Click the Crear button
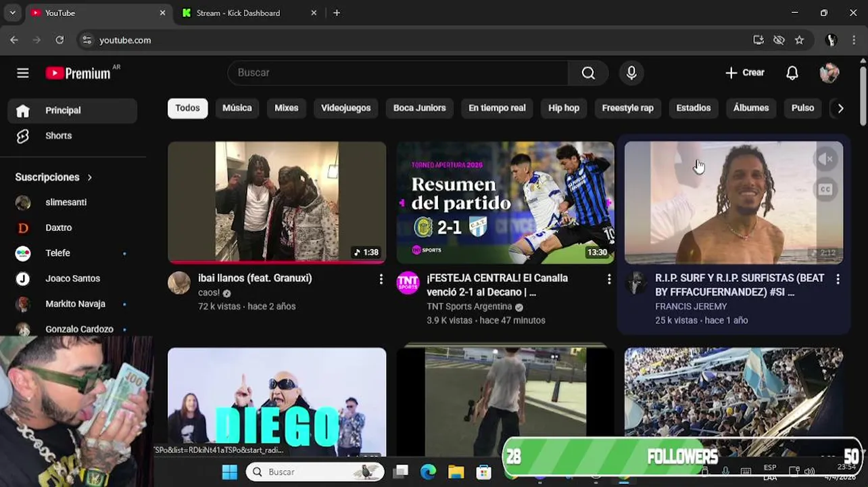 coord(744,73)
